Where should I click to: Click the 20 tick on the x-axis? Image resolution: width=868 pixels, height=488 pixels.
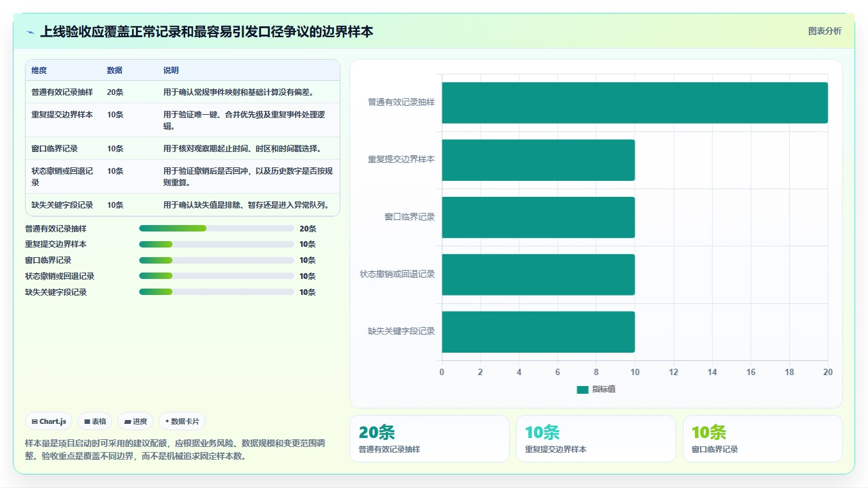828,372
